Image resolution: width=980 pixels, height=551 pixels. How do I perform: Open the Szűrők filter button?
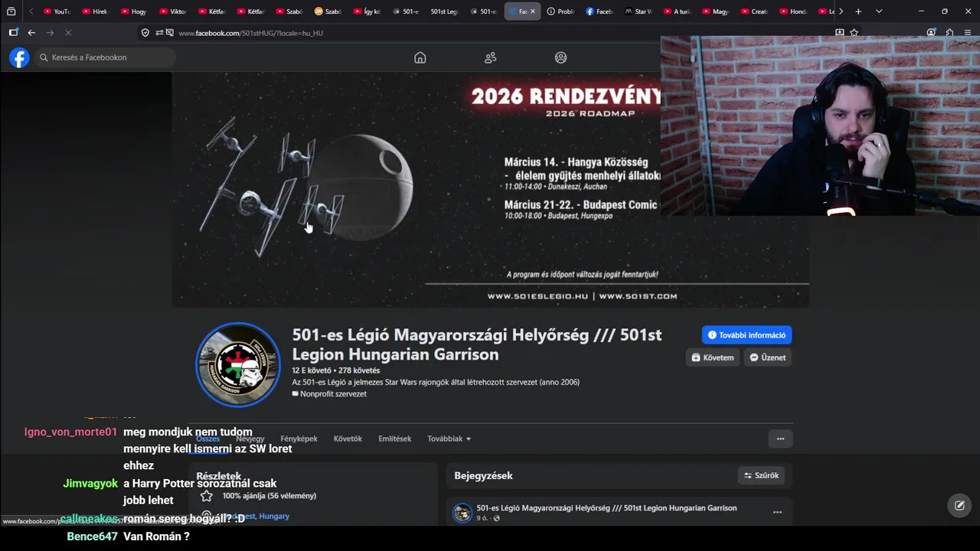click(761, 475)
